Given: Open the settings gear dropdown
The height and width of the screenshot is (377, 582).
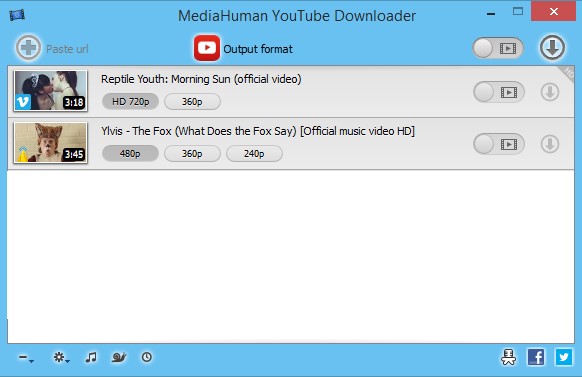Looking at the screenshot, I should coord(61,358).
